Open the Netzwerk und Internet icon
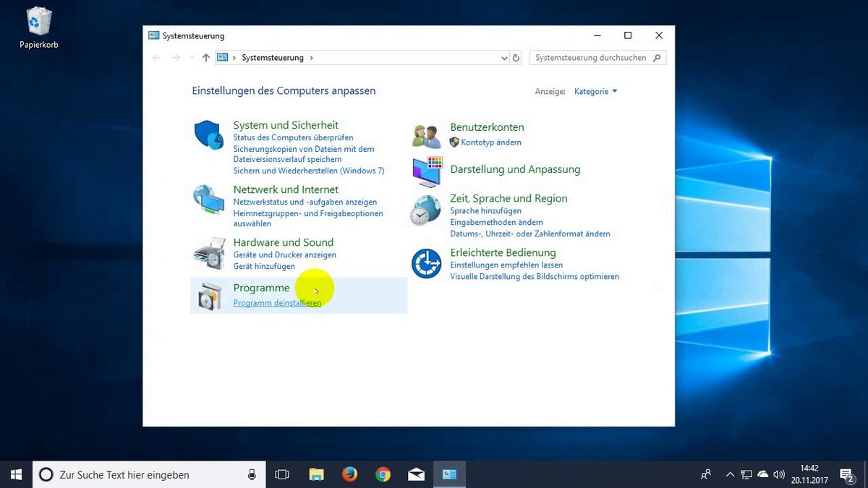 (209, 200)
